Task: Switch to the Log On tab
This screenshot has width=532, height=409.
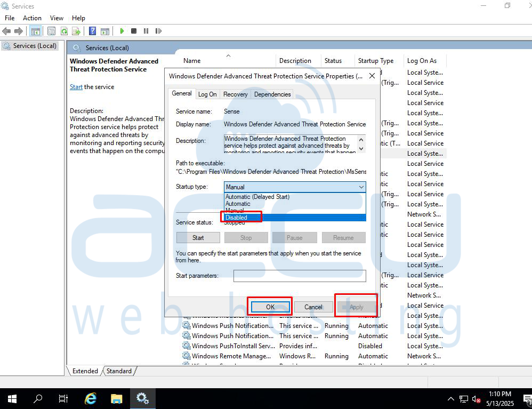Action: tap(207, 94)
